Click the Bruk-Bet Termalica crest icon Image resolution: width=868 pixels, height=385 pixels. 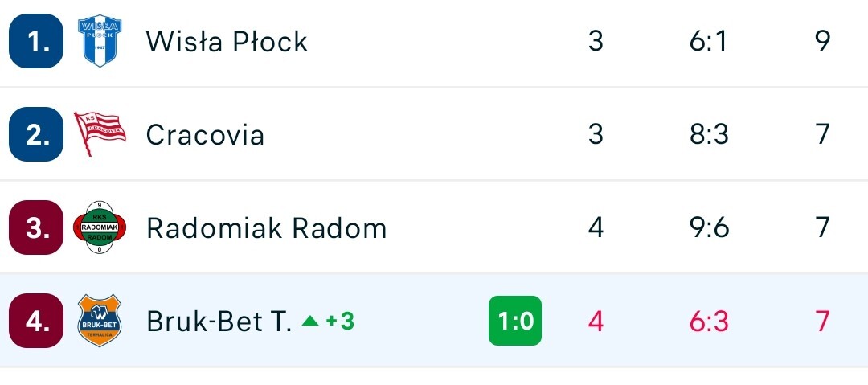tap(99, 322)
